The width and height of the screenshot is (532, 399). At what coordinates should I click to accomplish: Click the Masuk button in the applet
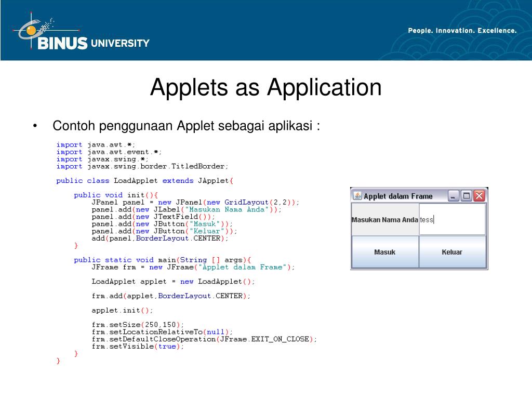coord(385,252)
